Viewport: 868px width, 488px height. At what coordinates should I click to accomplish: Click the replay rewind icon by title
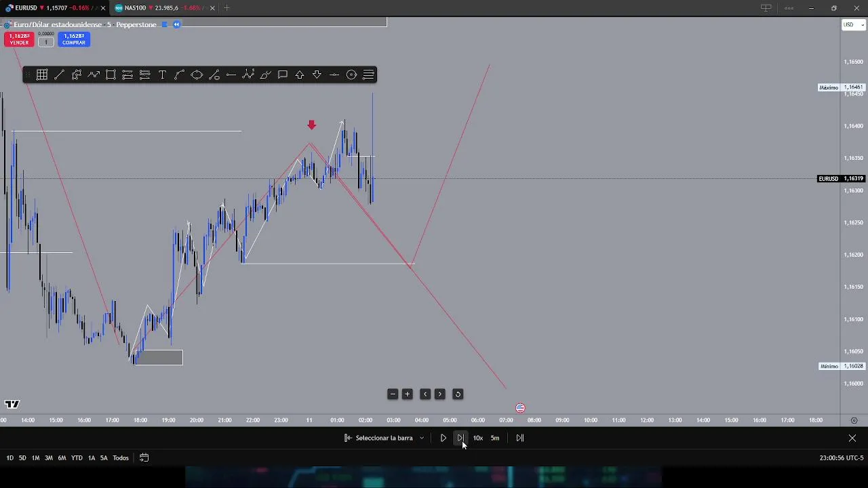(176, 24)
